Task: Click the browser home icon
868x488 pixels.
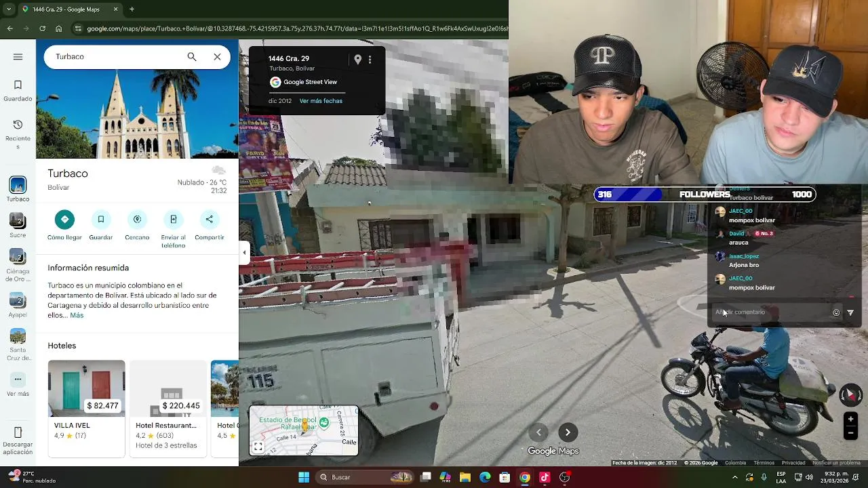Action: click(x=59, y=28)
